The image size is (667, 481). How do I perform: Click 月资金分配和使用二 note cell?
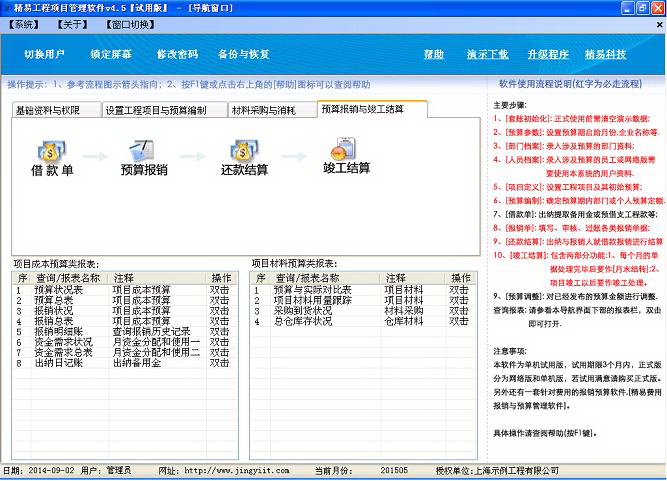156,353
